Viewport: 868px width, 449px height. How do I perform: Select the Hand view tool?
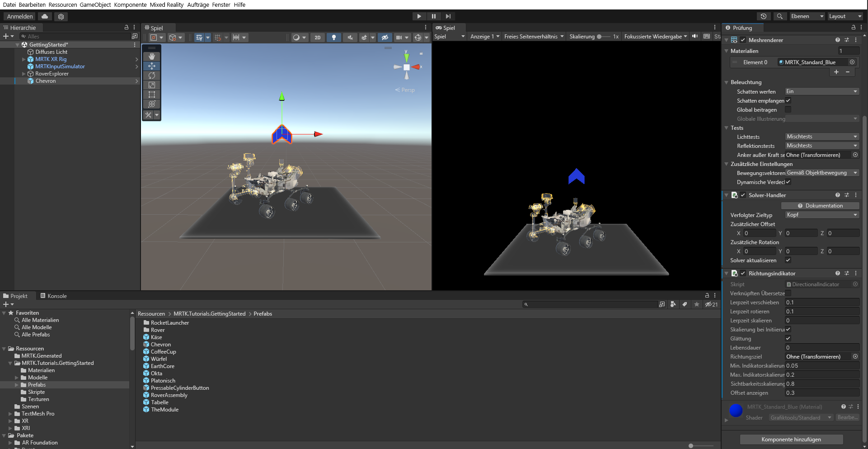[152, 57]
